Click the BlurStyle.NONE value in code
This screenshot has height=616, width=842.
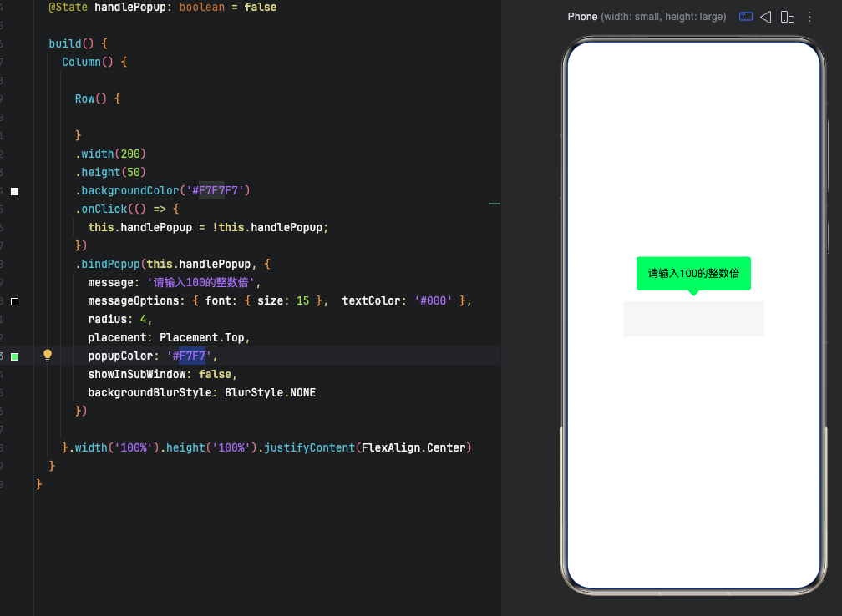[x=270, y=392]
